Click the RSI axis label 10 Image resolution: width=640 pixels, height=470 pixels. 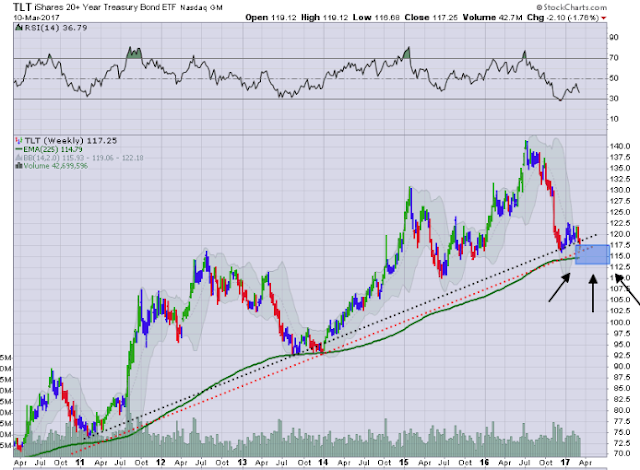(614, 119)
